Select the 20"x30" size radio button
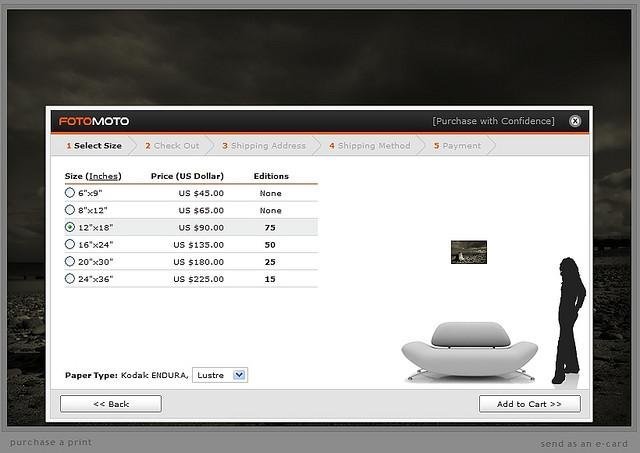 (x=70, y=261)
